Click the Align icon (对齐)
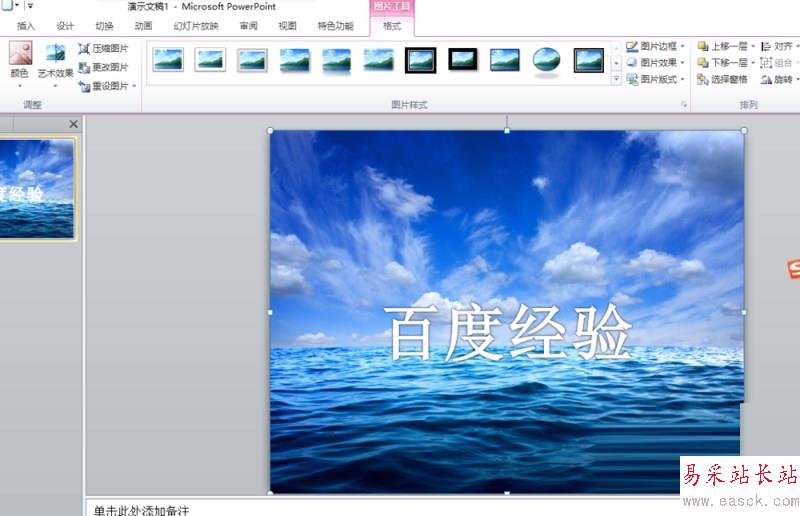This screenshot has height=516, width=800. (x=766, y=46)
